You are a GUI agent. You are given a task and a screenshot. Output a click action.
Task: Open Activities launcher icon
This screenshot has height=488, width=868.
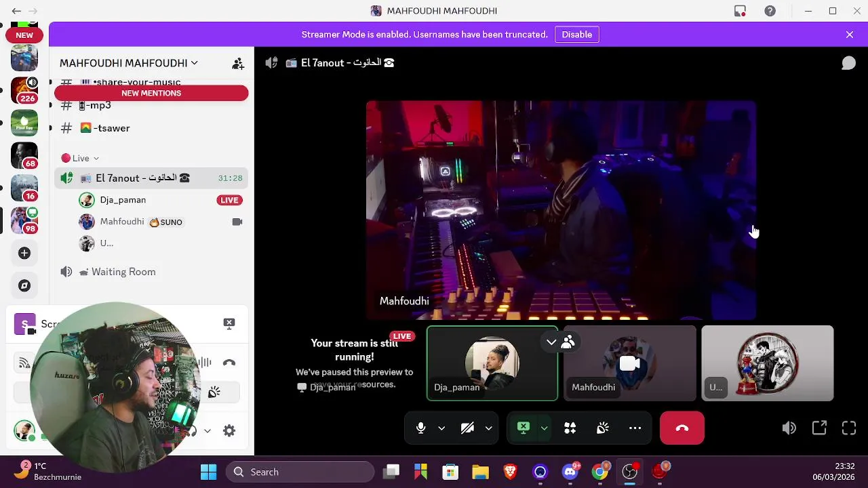coord(570,428)
